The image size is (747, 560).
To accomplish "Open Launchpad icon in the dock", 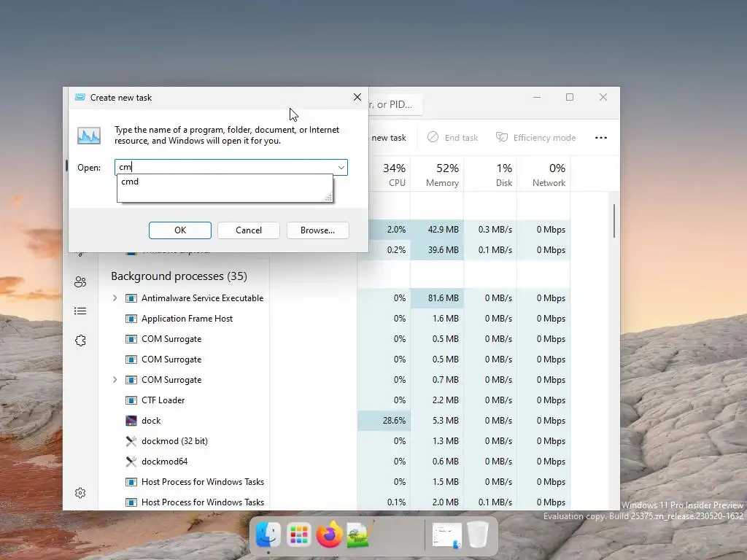I will [298, 534].
